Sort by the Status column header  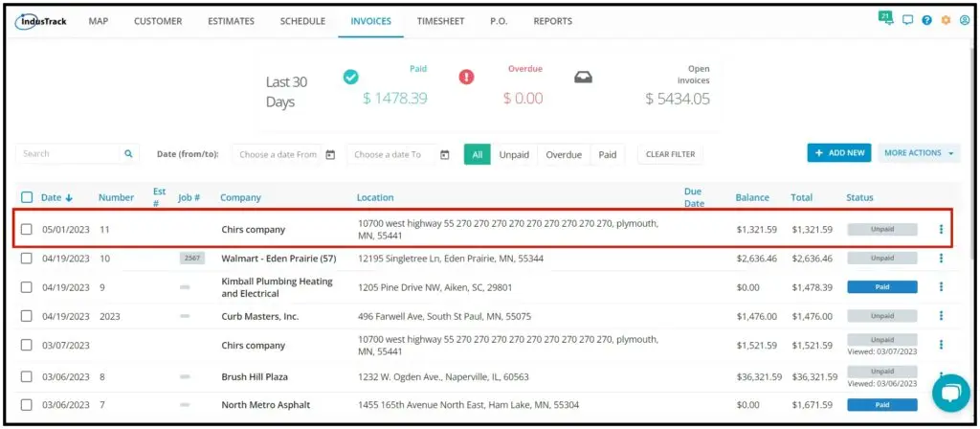[x=859, y=197]
